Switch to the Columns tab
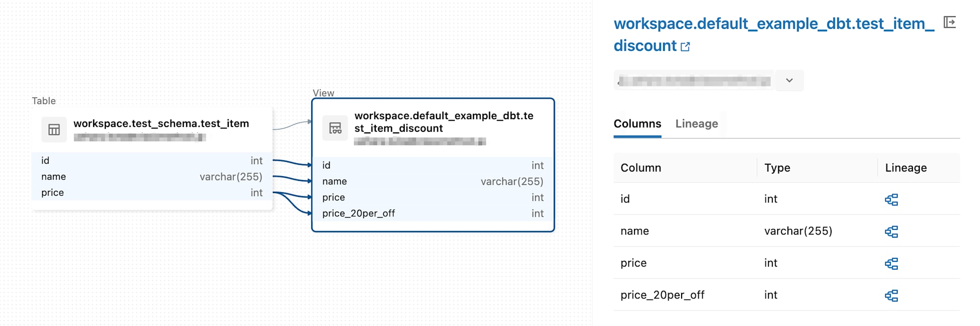 pyautogui.click(x=637, y=124)
